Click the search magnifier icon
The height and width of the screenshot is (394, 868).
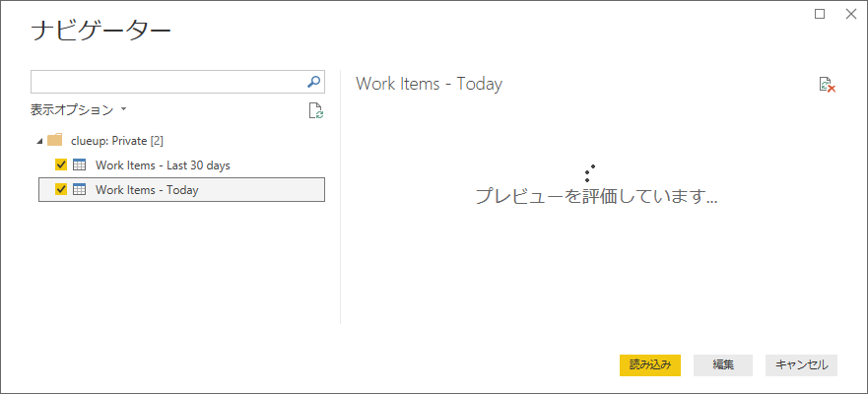point(314,82)
